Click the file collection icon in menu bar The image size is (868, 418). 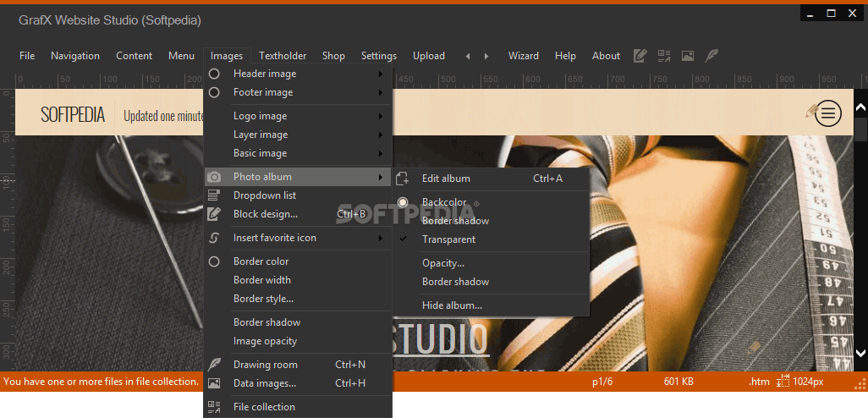[664, 55]
